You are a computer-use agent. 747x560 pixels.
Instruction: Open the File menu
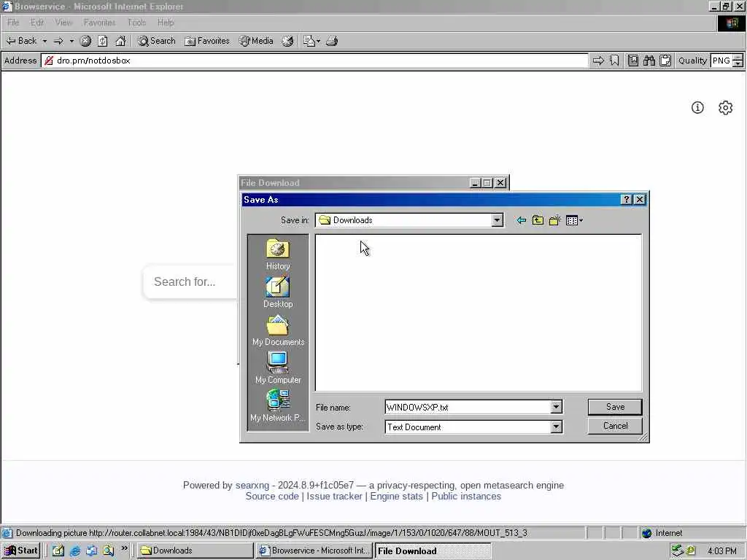[13, 23]
